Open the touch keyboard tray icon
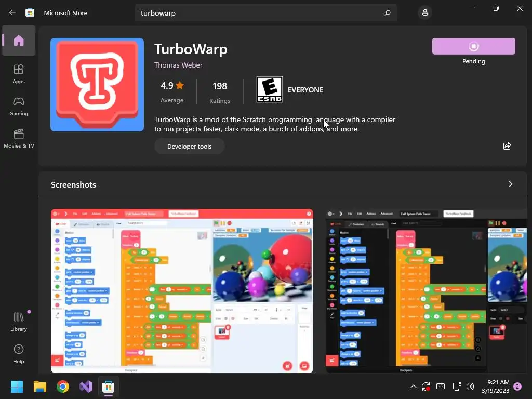The height and width of the screenshot is (399, 532). click(x=441, y=387)
